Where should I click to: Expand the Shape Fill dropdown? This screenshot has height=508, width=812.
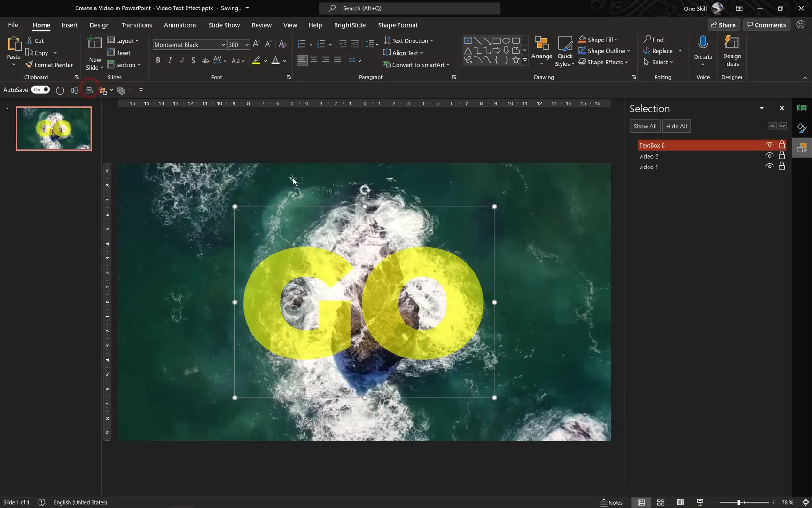617,40
